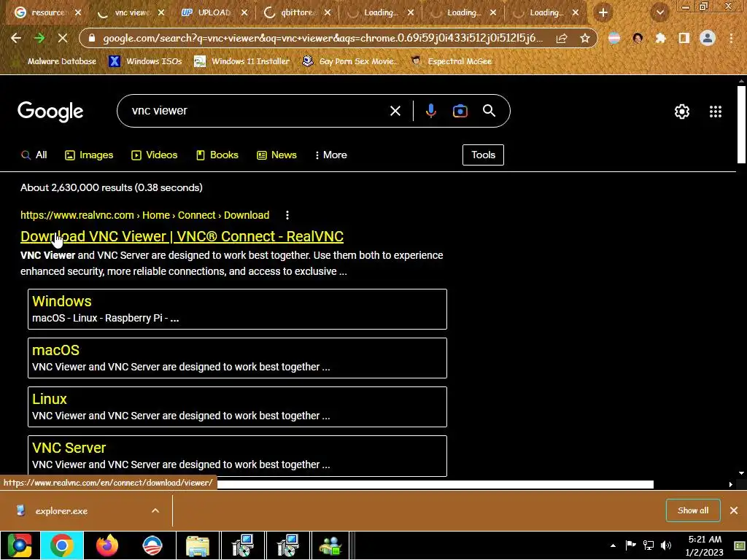Viewport: 747px width, 560px height.
Task: Click the vnc viewer search input field
Action: (258, 111)
